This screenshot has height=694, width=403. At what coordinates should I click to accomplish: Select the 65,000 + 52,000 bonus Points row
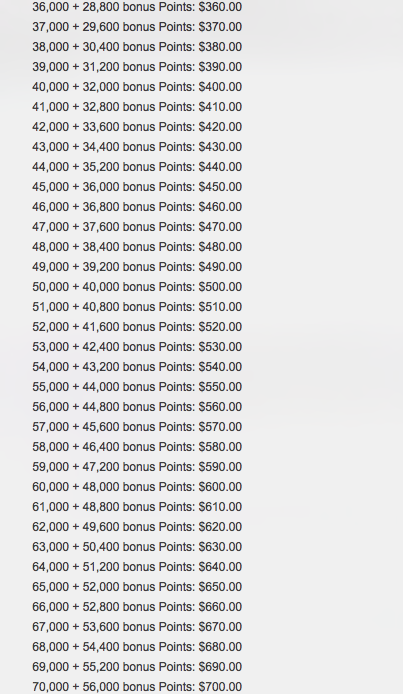(x=137, y=587)
